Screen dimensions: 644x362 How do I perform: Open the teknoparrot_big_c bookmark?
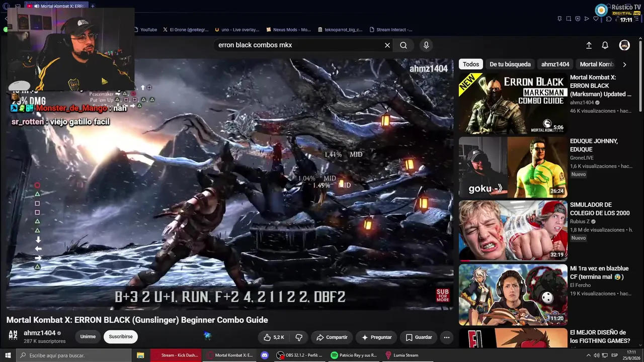coord(340,30)
